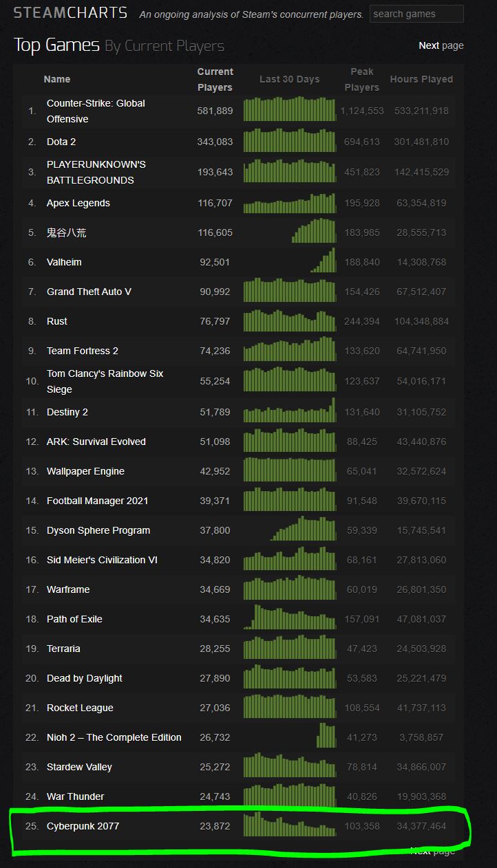This screenshot has width=497, height=868.
Task: Click Path of Exile's 30-day chart
Action: pos(290,618)
